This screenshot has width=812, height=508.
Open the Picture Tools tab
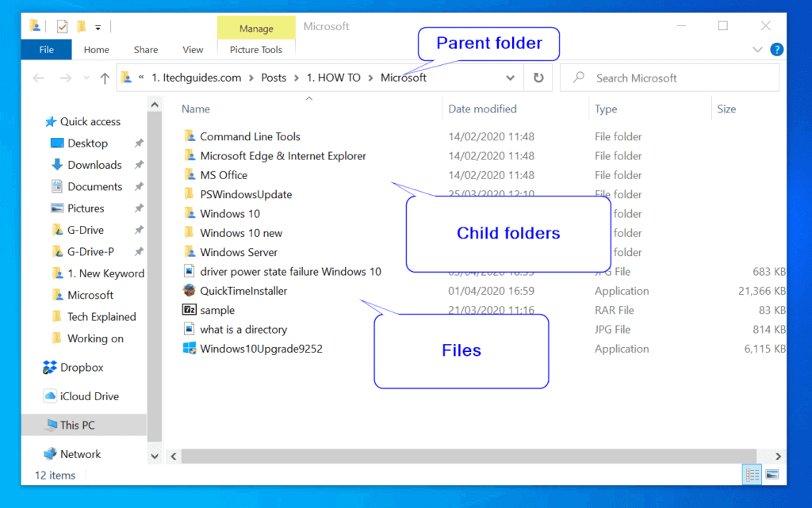[256, 50]
